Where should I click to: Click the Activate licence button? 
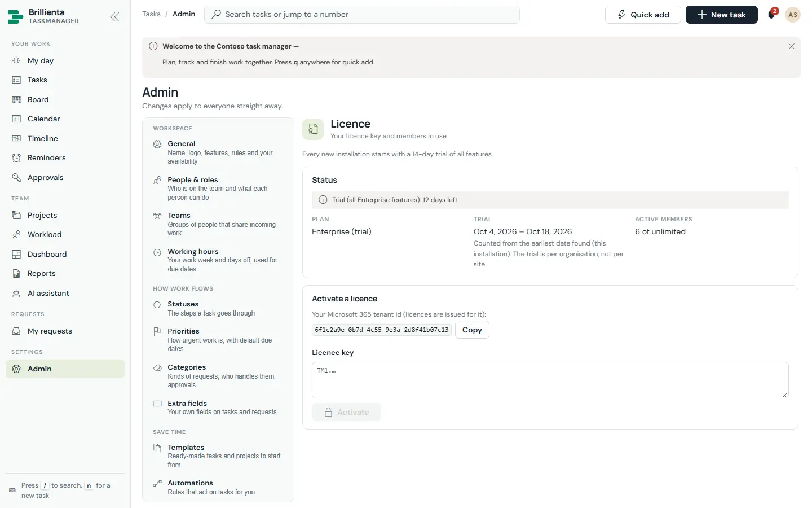346,412
